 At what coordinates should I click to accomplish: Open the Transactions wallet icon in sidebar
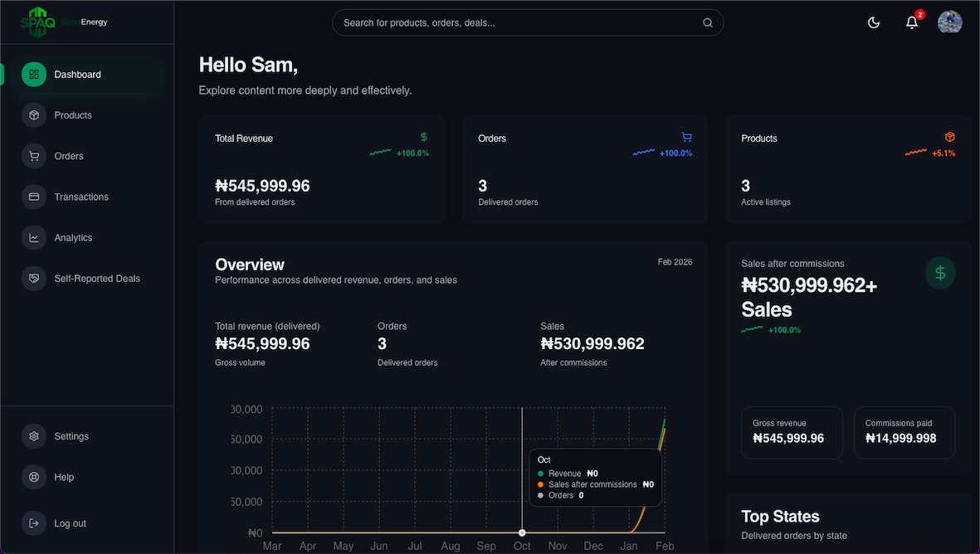(33, 197)
